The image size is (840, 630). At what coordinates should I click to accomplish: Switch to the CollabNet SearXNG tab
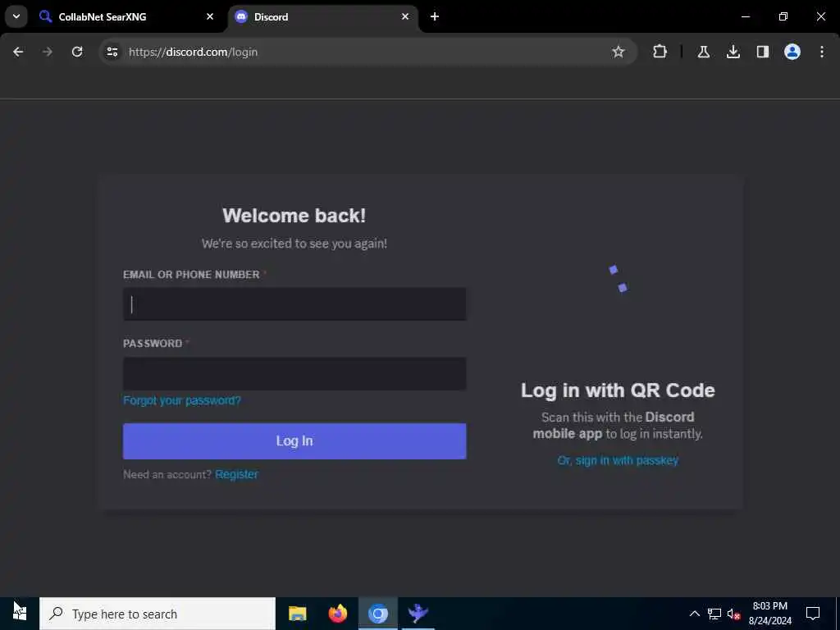point(127,16)
